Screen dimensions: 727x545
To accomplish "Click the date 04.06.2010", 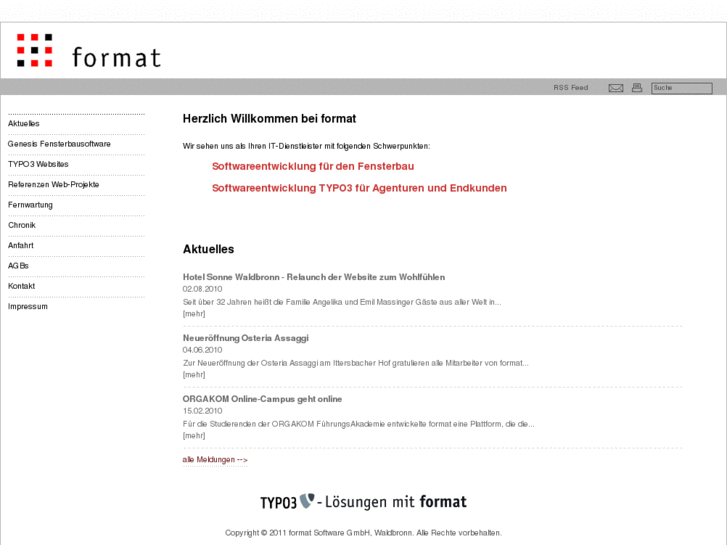I will click(202, 350).
